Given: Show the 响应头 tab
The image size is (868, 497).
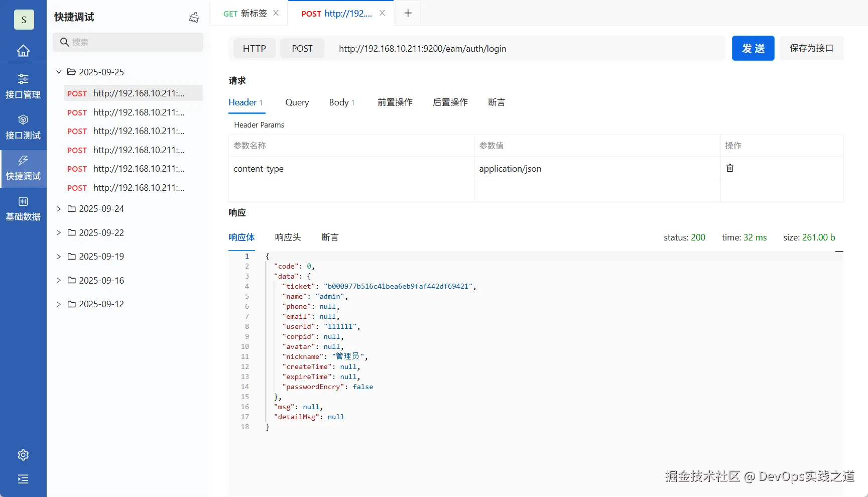Looking at the screenshot, I should click(x=288, y=237).
